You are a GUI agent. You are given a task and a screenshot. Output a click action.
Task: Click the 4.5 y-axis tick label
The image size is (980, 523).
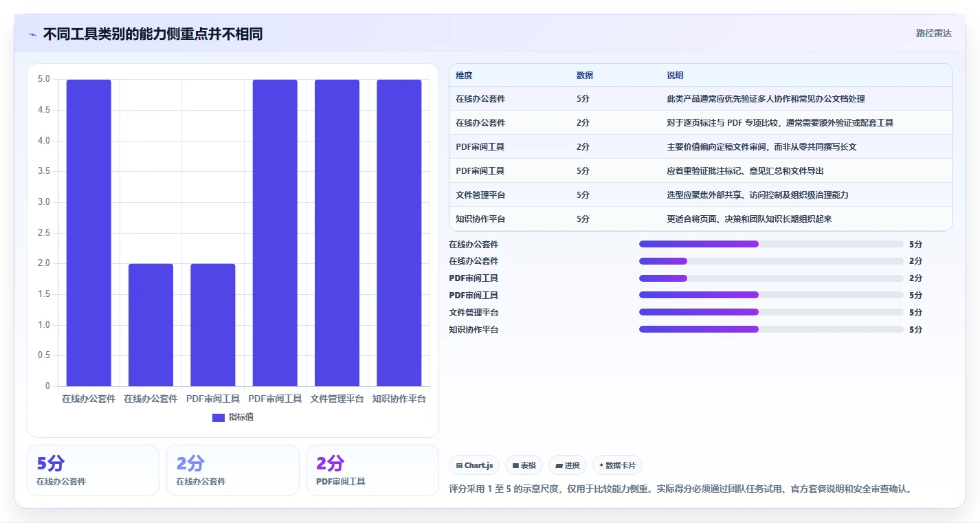click(x=43, y=110)
